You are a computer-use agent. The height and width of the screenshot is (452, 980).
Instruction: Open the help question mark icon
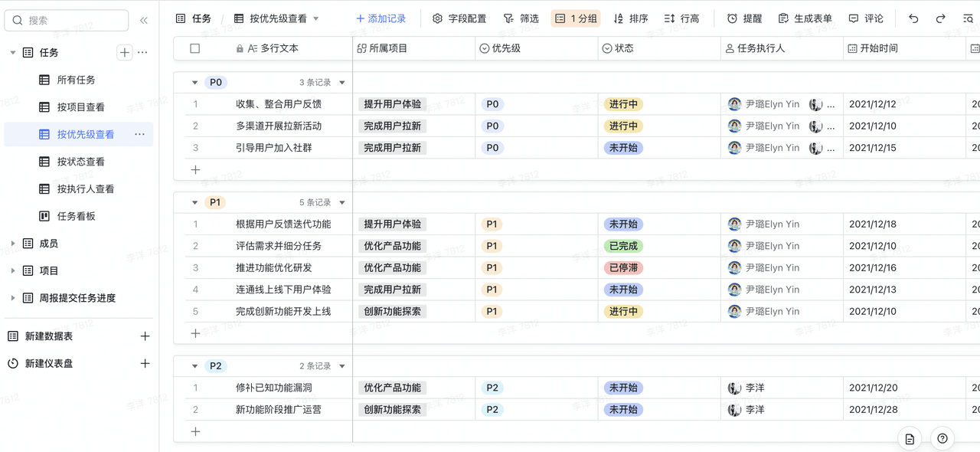942,438
